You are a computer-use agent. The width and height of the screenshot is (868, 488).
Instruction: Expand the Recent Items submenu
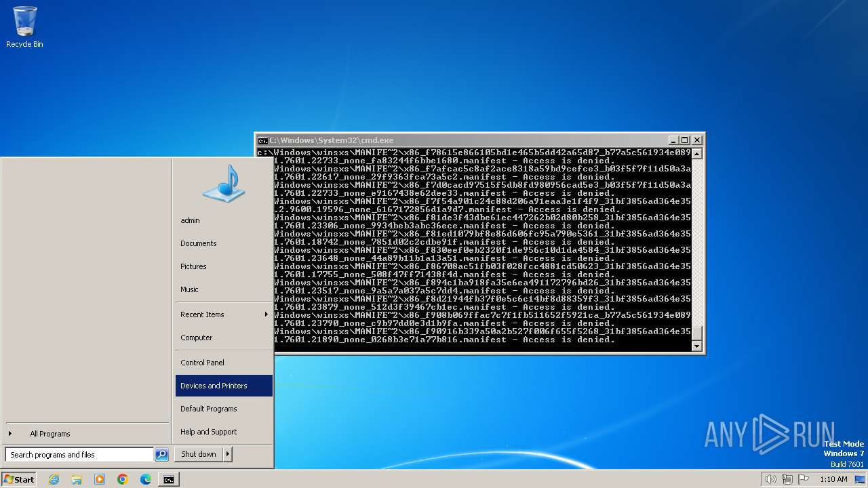point(224,314)
